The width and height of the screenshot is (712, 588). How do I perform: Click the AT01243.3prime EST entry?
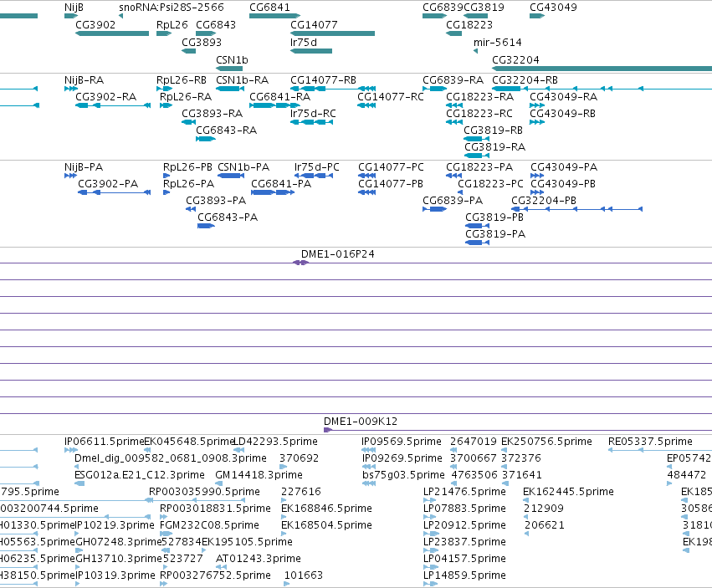[222, 567]
